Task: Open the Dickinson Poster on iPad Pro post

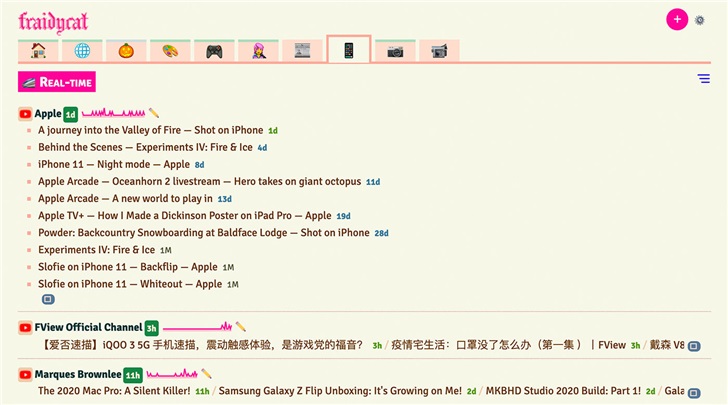Action: coord(185,216)
